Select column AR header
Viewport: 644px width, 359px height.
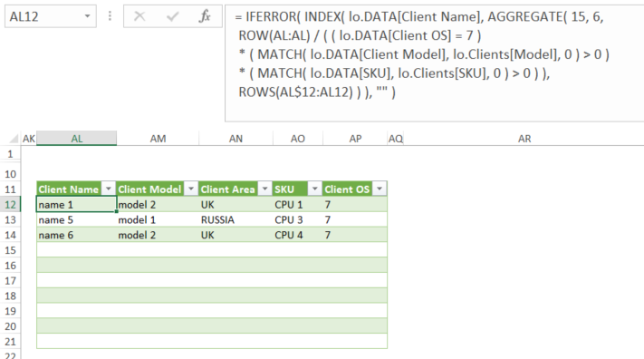pyautogui.click(x=524, y=139)
